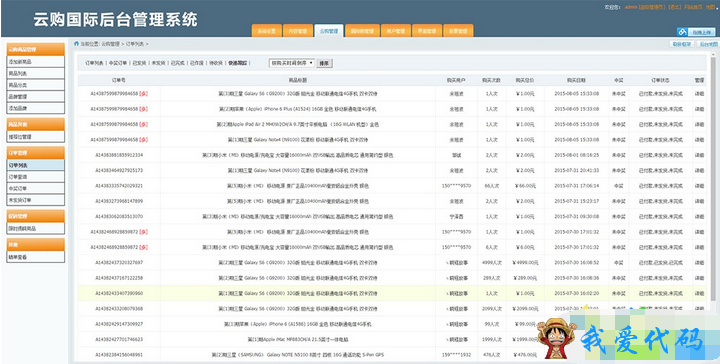Click the blue upload icon at top right
The height and width of the screenshot is (364, 720).
682,32
